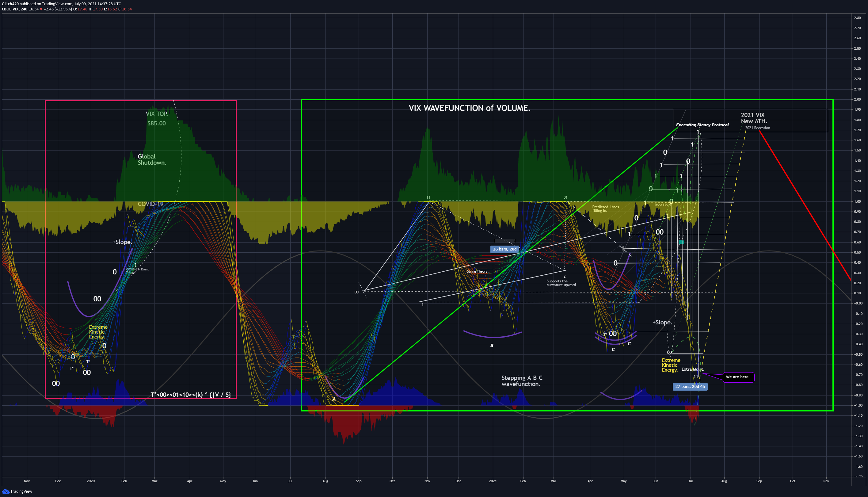Image resolution: width=868 pixels, height=497 pixels.
Task: Click the 'CBOE:VIX, 240' symbol header
Action: point(14,9)
